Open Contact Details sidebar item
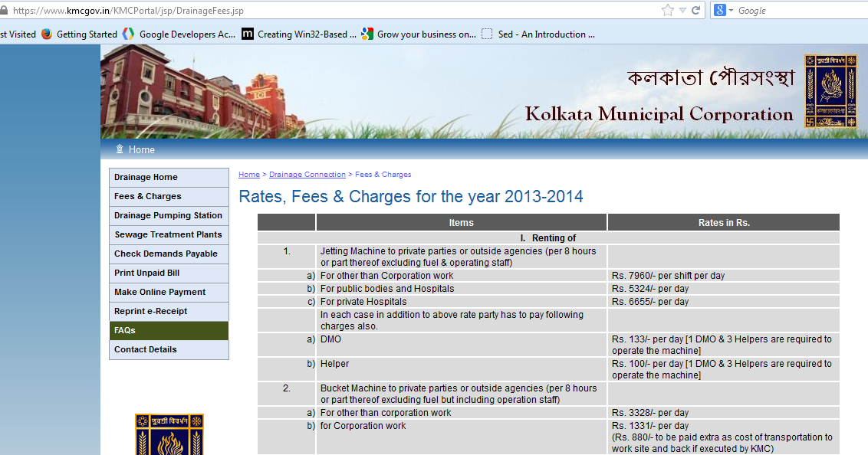This screenshot has height=455, width=868. (x=169, y=349)
